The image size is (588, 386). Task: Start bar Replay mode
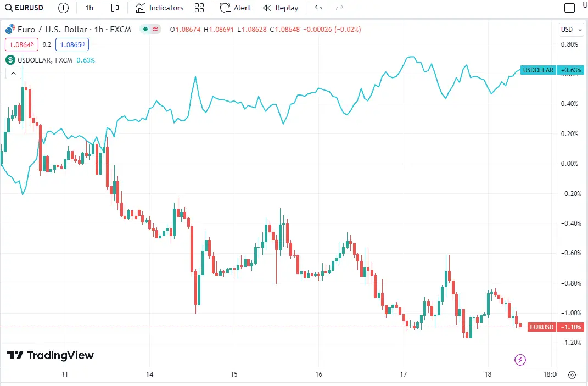(281, 8)
